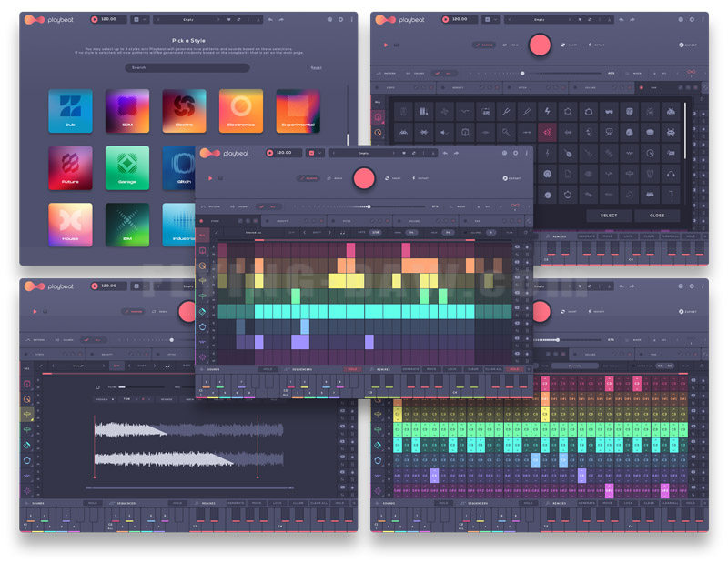Click the big red circle in center window
Screen dimensions: 728x562
pyautogui.click(x=364, y=178)
